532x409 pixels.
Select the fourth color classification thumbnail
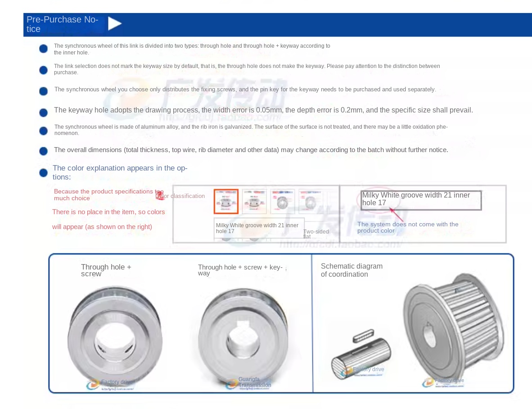tap(310, 201)
